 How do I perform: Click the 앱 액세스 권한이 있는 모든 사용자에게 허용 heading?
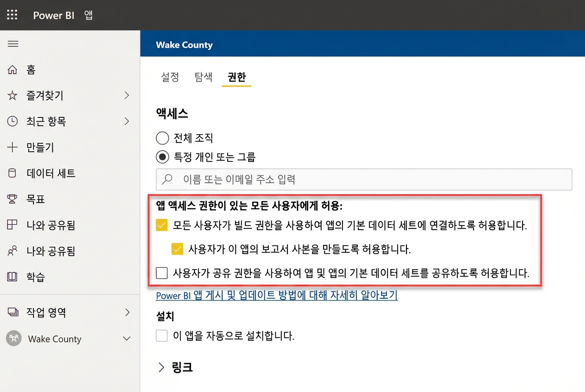coord(249,206)
